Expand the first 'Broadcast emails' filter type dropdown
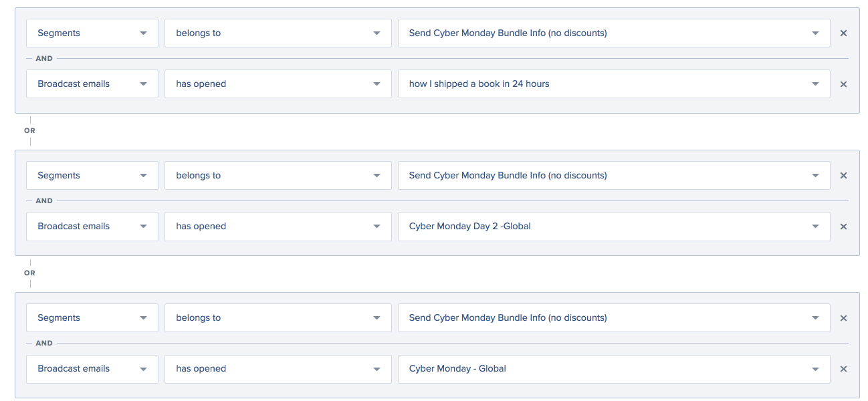868x401 pixels. coord(92,84)
